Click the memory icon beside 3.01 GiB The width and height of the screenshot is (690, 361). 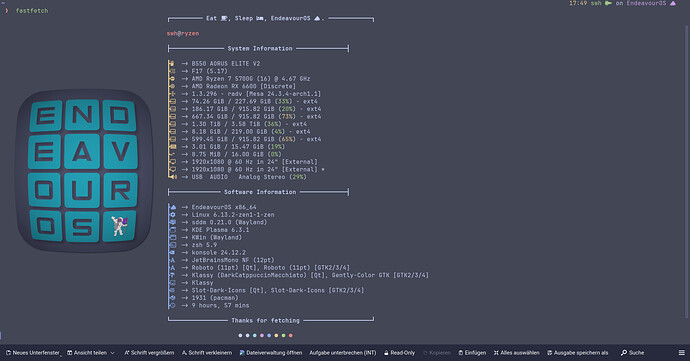pyautogui.click(x=172, y=147)
